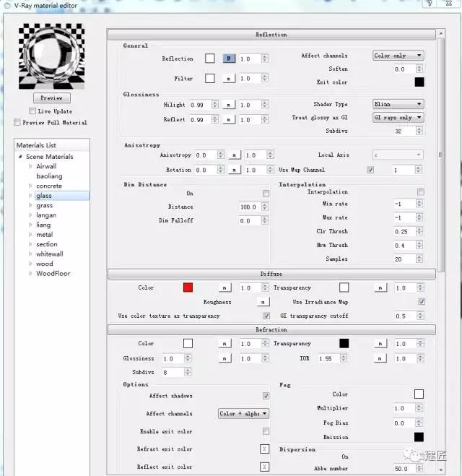462x476 pixels.
Task: Click the Refraction Transparency map button
Action: pos(380,343)
